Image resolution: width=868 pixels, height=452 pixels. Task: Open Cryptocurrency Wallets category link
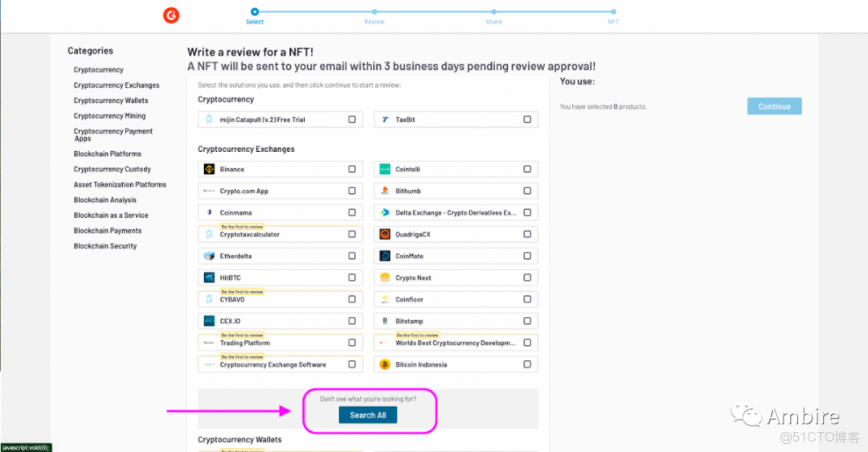pyautogui.click(x=111, y=101)
